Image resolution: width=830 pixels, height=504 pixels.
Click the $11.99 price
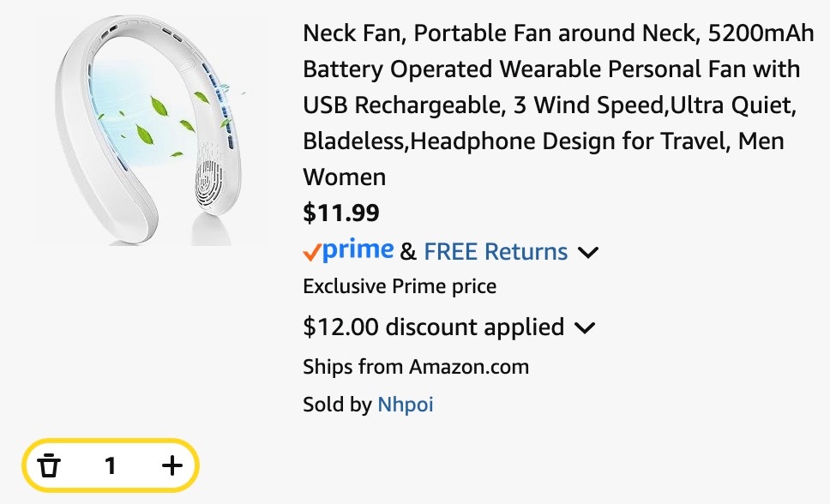(341, 213)
